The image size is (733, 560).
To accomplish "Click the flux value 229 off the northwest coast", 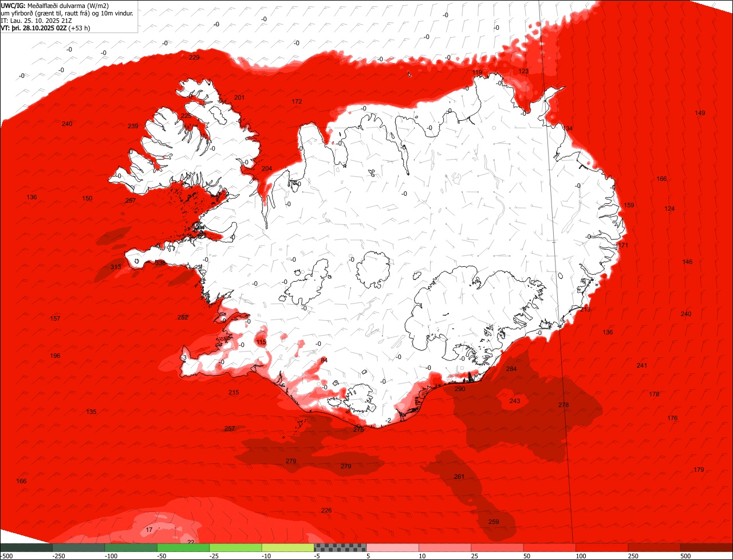I will [x=194, y=57].
